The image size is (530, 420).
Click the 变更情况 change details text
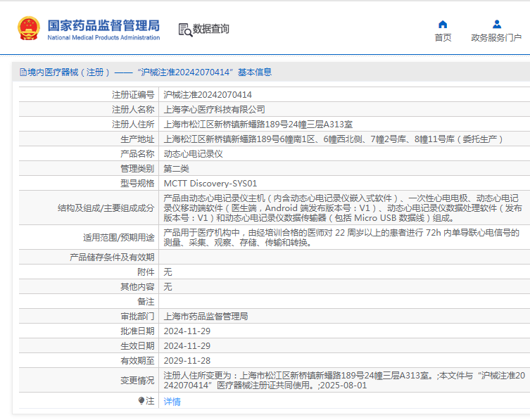[x=344, y=380]
